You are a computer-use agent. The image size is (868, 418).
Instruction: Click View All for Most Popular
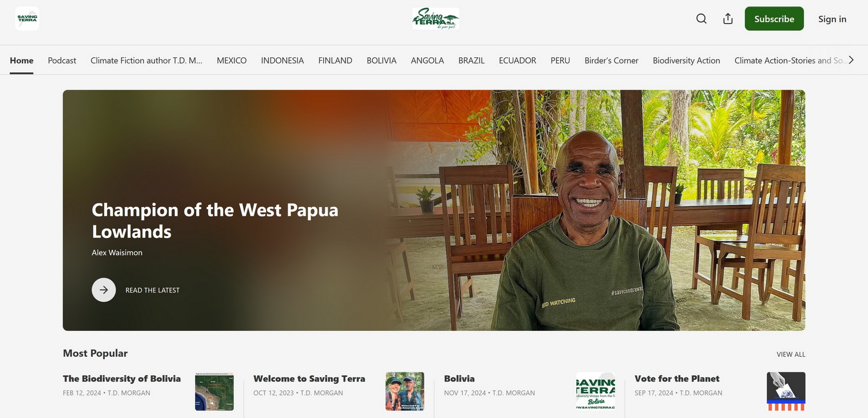click(x=791, y=354)
